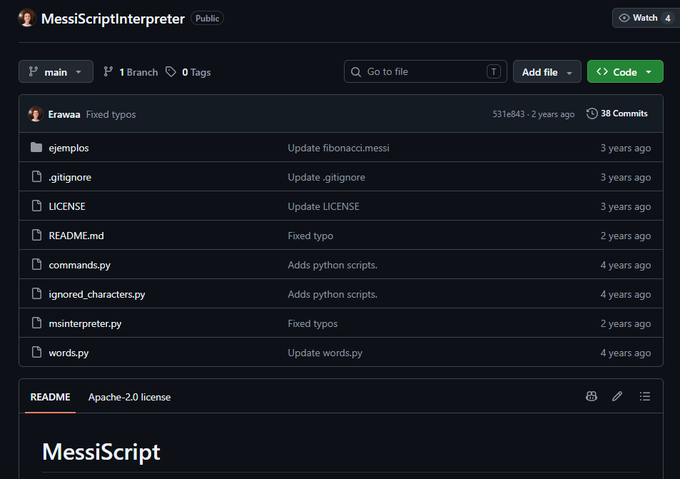680x479 pixels.
Task: Open the LICENSE file
Action: (67, 206)
